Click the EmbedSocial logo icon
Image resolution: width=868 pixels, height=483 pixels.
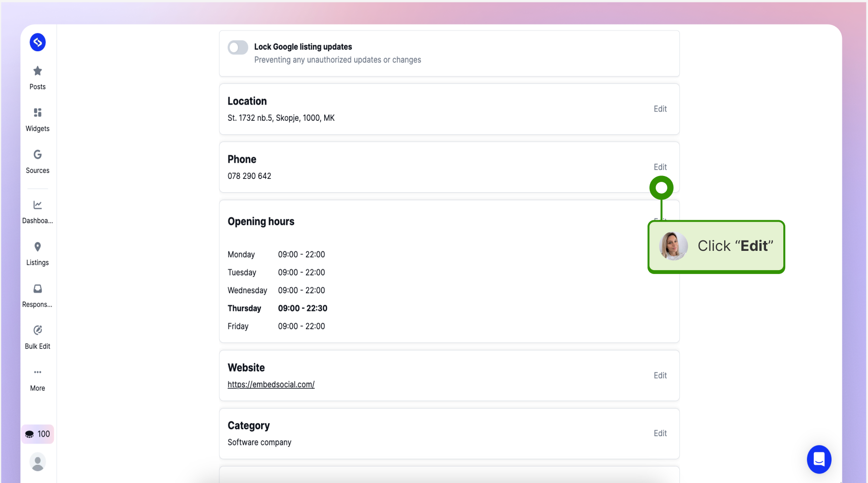tap(37, 42)
